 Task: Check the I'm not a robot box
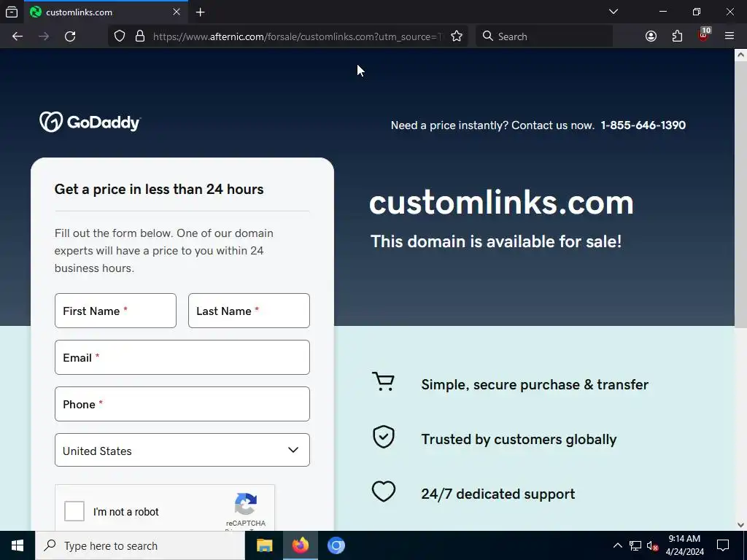(74, 511)
